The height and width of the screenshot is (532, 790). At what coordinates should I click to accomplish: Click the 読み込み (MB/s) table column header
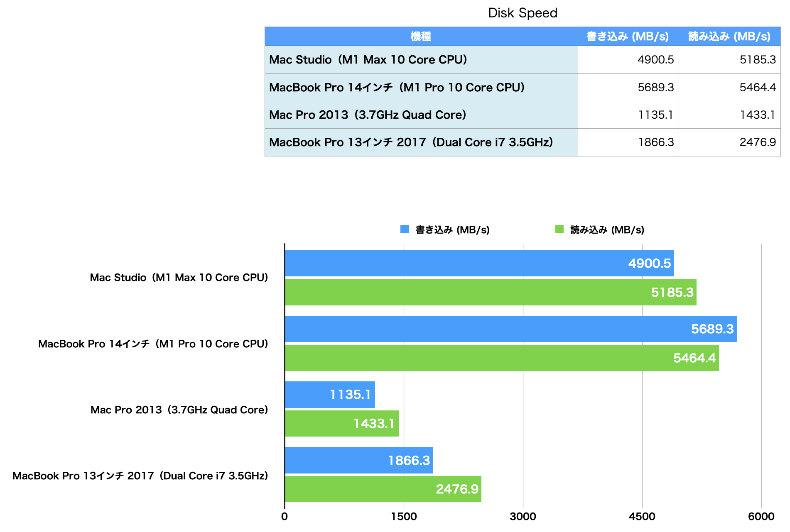click(x=729, y=37)
